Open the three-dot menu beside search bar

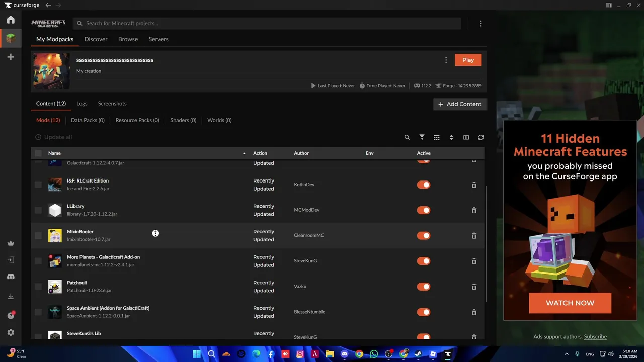(x=481, y=24)
